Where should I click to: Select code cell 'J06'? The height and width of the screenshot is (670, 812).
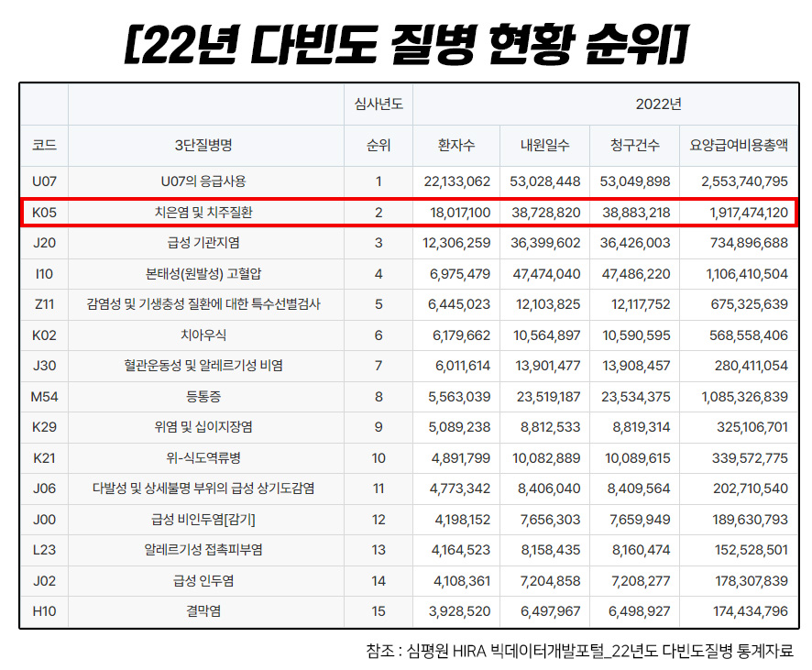(44, 489)
